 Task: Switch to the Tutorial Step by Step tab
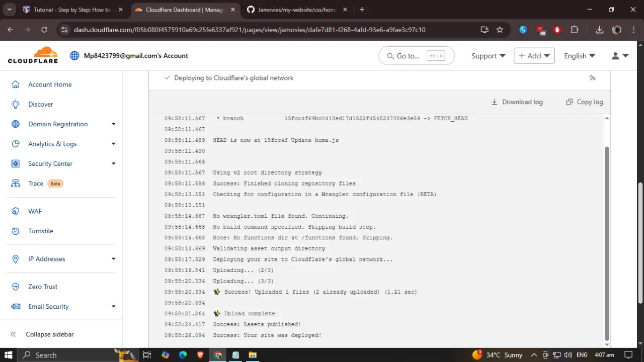tap(73, 10)
